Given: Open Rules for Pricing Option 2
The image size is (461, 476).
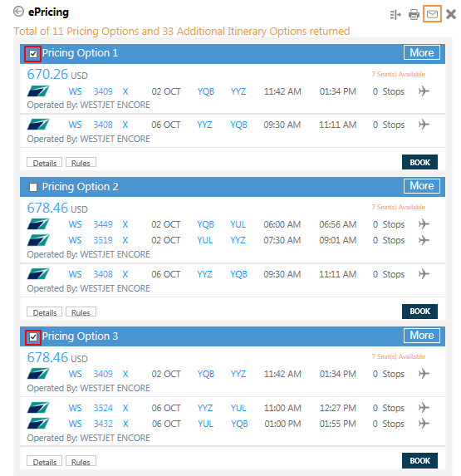Looking at the screenshot, I should [x=81, y=312].
